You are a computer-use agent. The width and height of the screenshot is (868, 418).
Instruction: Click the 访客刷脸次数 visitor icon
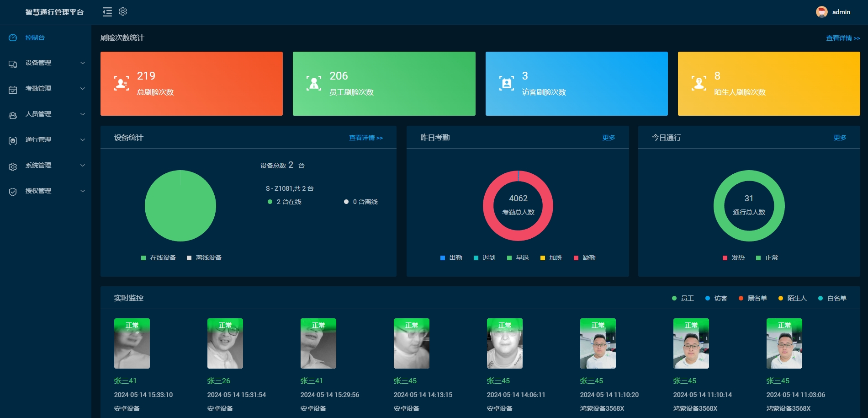click(506, 83)
